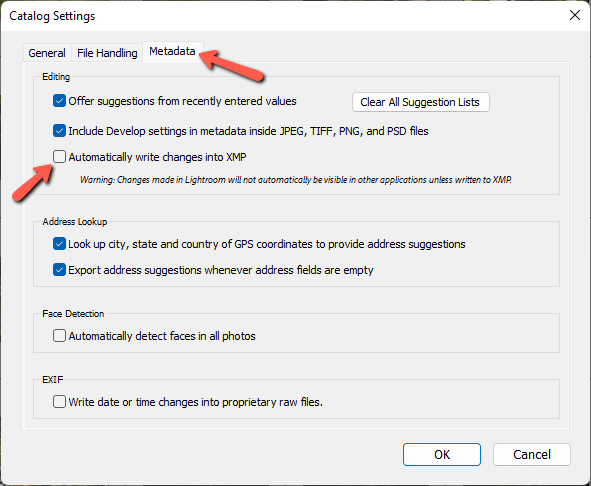Check Write date or time changes into raw files
Image resolution: width=591 pixels, height=486 pixels.
point(60,402)
